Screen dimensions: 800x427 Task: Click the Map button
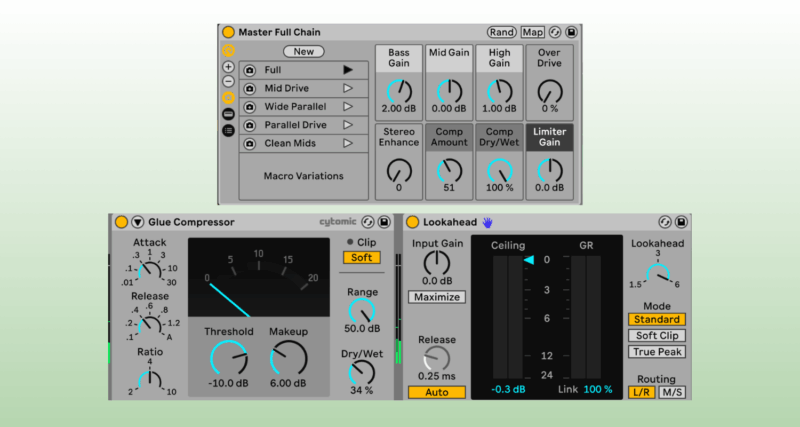coord(532,32)
